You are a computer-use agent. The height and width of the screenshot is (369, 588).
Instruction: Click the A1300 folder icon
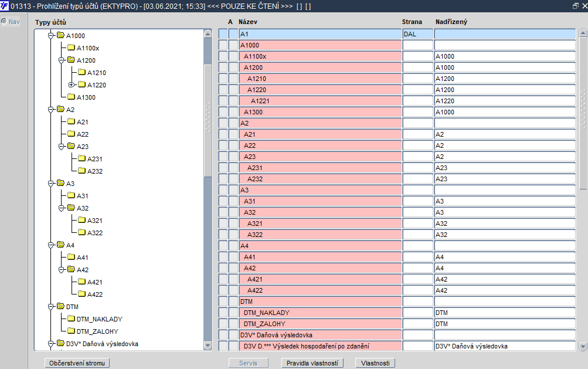(72, 97)
